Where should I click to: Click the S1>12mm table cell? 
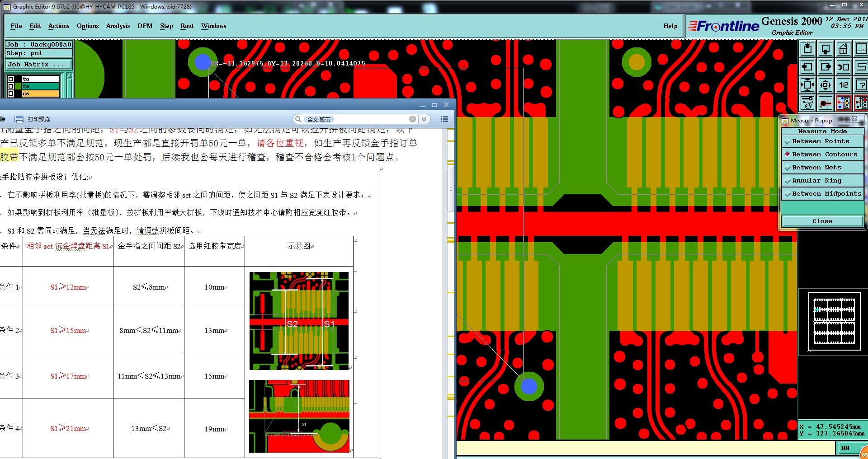coord(69,287)
